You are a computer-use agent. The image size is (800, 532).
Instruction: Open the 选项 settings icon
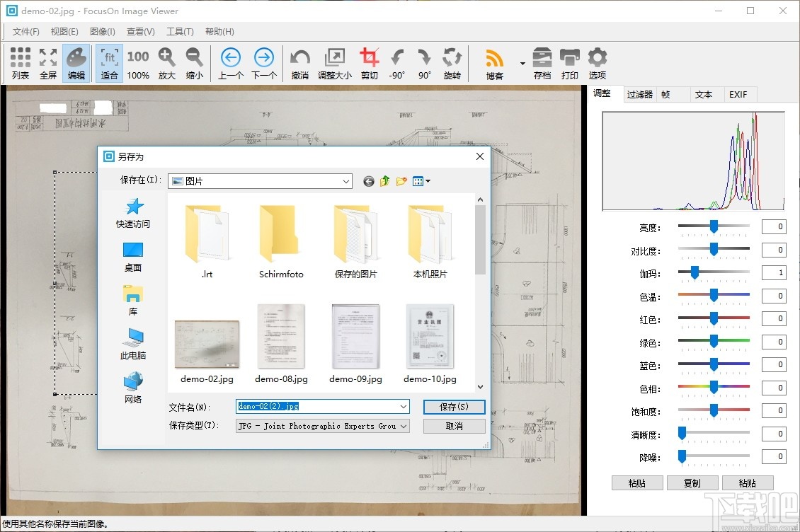click(x=597, y=62)
